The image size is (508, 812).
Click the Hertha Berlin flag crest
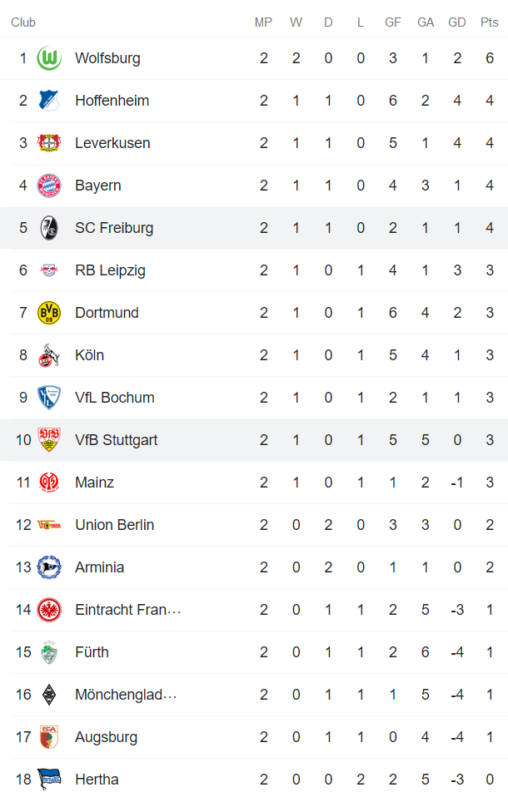click(x=47, y=780)
